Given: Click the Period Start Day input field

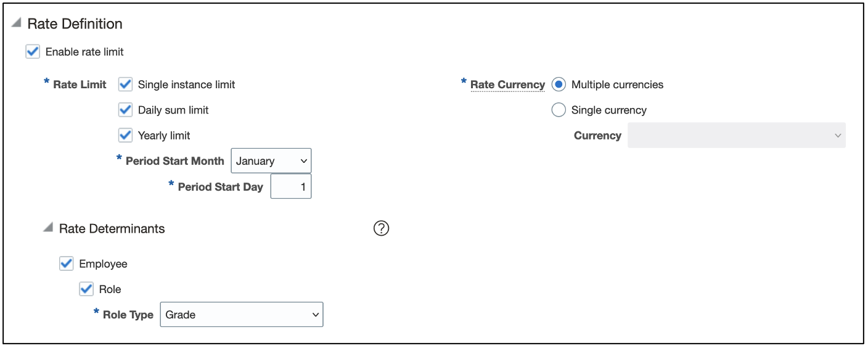Looking at the screenshot, I should pyautogui.click(x=291, y=186).
